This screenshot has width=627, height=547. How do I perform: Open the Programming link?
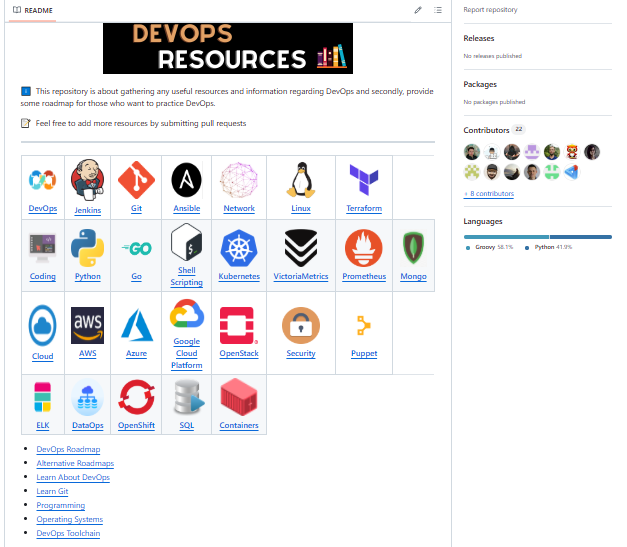point(61,505)
